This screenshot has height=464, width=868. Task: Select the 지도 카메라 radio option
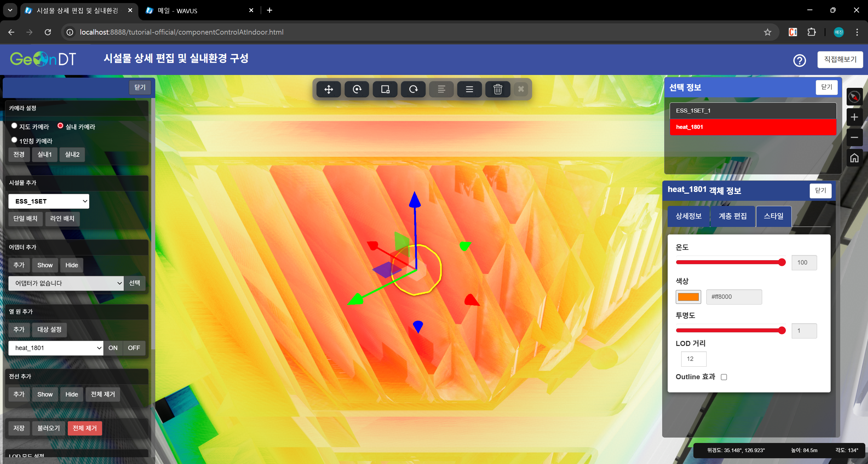[14, 126]
